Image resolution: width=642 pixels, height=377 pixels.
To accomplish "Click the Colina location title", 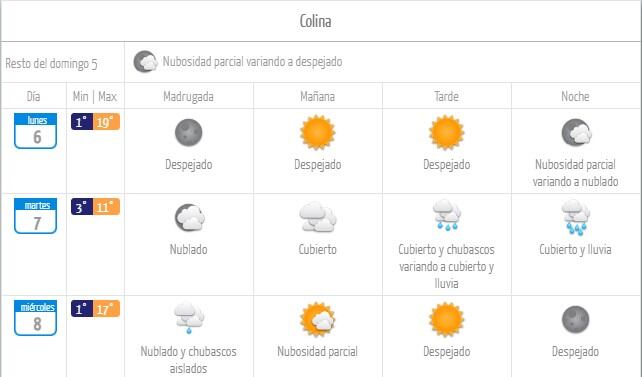I will 315,21.
